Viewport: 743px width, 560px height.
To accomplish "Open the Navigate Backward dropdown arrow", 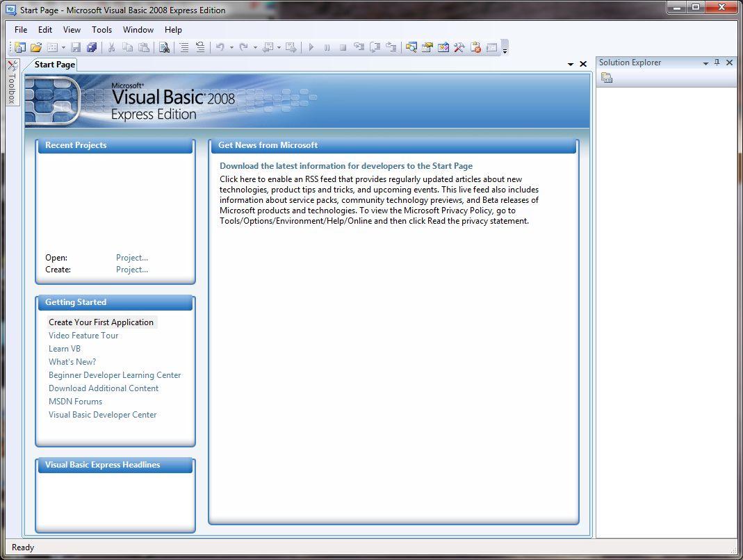I will (279, 47).
